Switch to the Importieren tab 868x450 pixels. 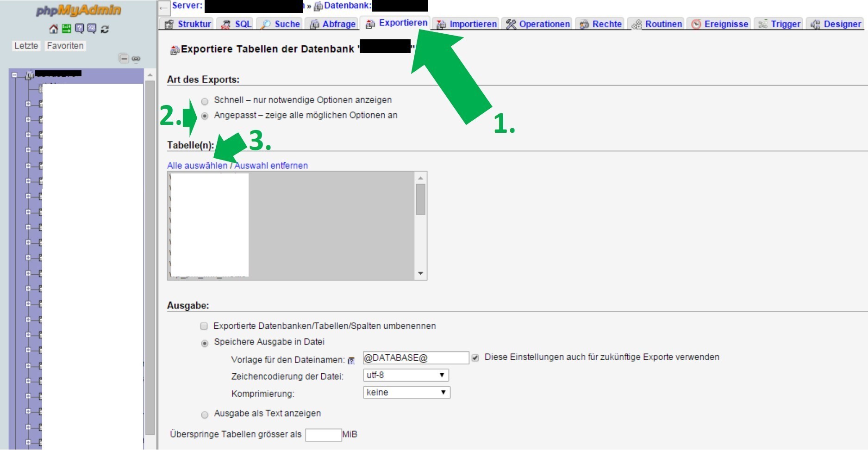pyautogui.click(x=466, y=24)
